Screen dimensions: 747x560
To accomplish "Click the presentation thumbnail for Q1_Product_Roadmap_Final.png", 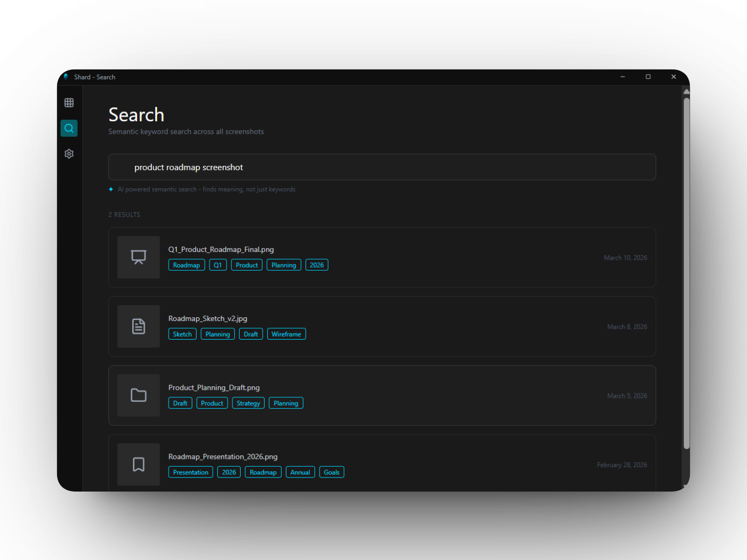I will [139, 257].
